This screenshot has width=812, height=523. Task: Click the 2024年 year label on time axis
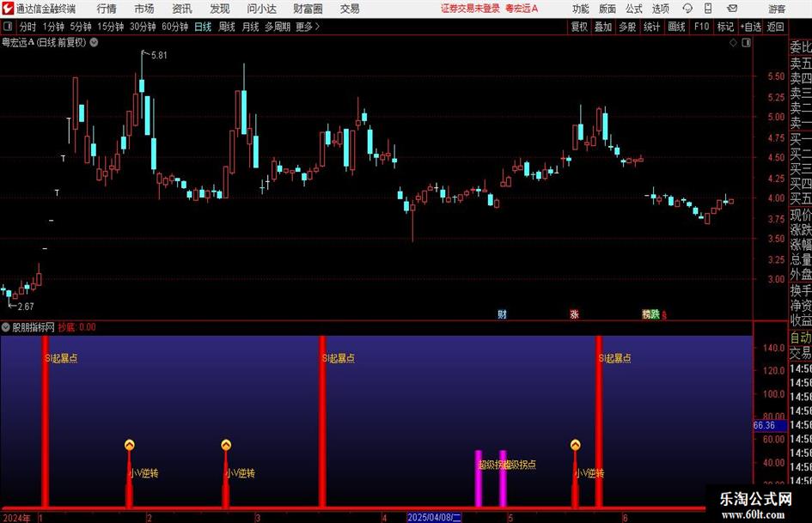16,518
